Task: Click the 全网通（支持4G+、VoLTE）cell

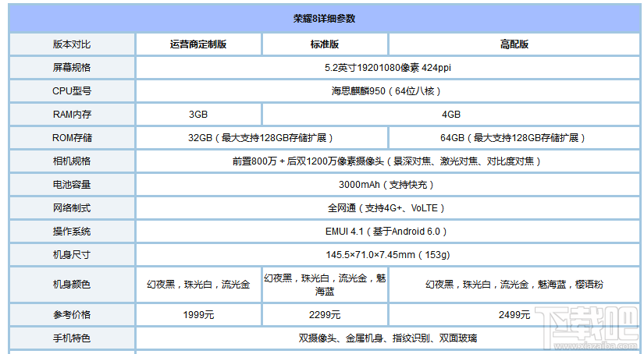Action: coord(388,208)
